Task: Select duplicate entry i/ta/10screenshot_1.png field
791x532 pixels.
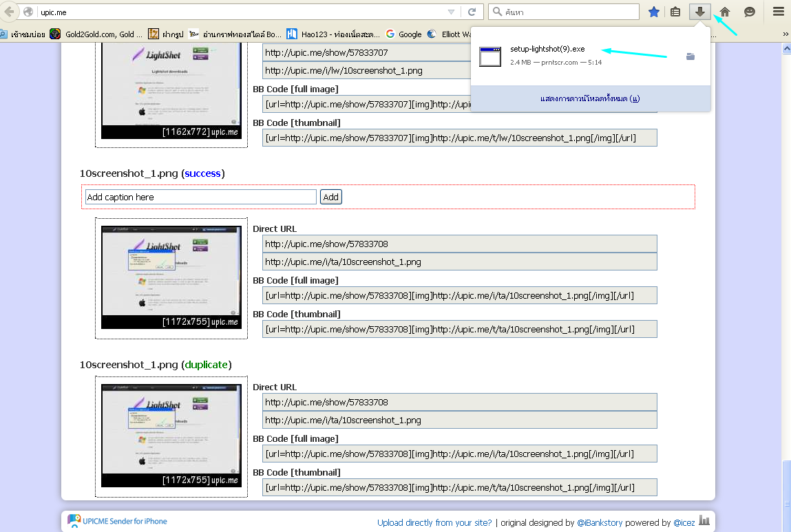Action: tap(460, 420)
